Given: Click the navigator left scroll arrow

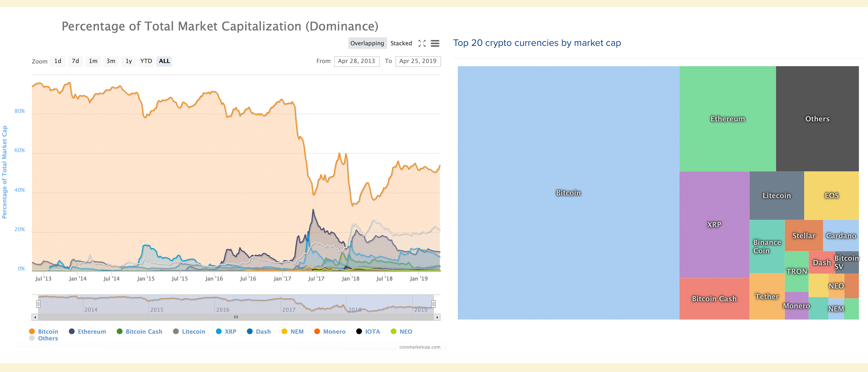Looking at the screenshot, I should (35, 317).
